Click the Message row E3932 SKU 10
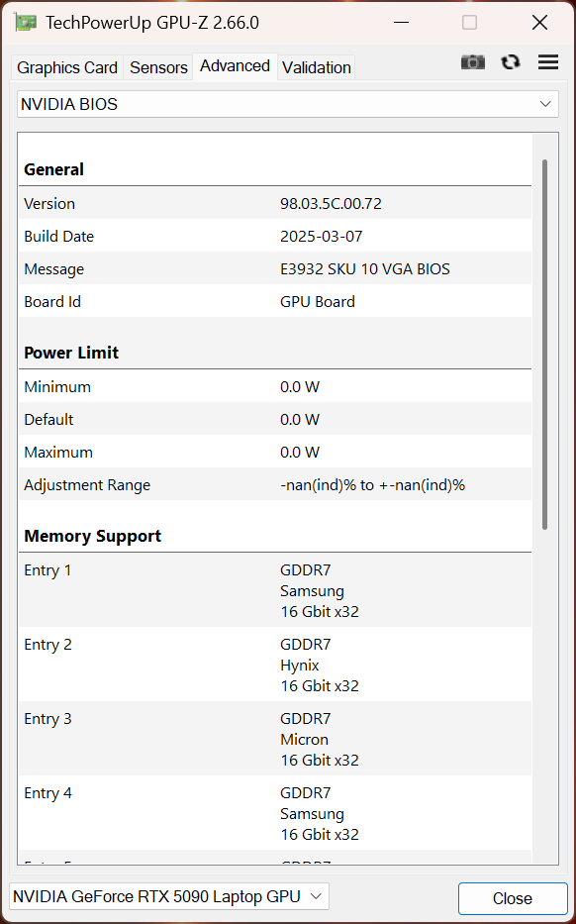The width and height of the screenshot is (576, 924). pos(275,268)
